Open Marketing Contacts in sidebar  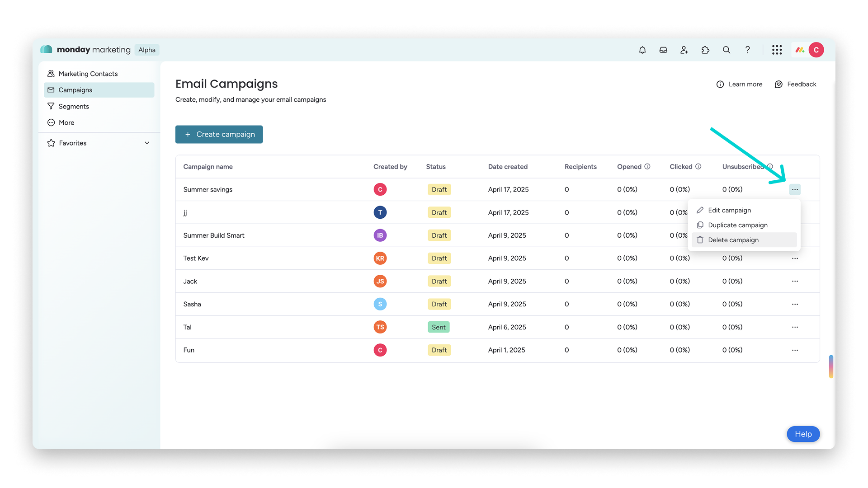coord(99,74)
